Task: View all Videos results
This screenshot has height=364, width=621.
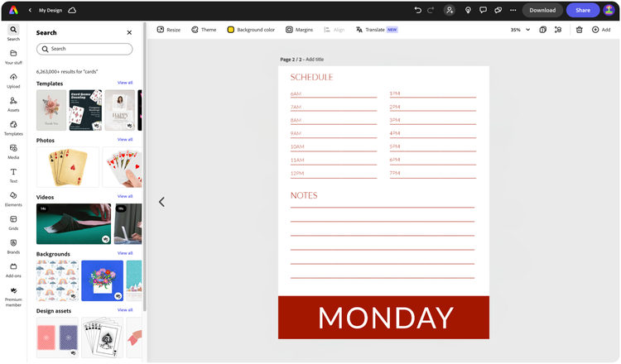Action: pyautogui.click(x=125, y=196)
